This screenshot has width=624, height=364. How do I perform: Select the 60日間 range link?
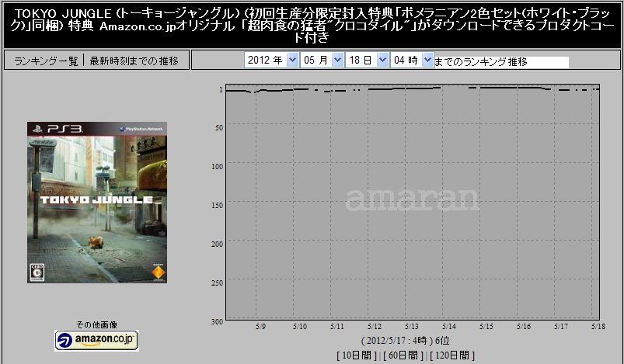(x=403, y=355)
